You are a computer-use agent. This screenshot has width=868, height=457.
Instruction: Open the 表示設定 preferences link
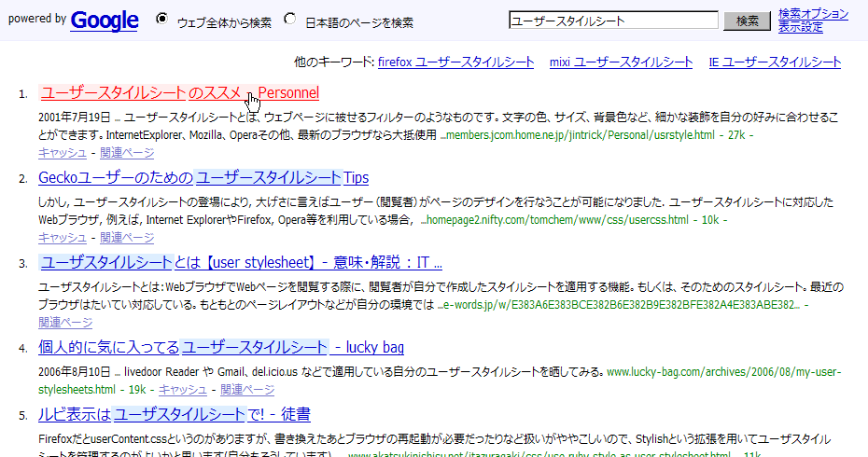pos(801,27)
